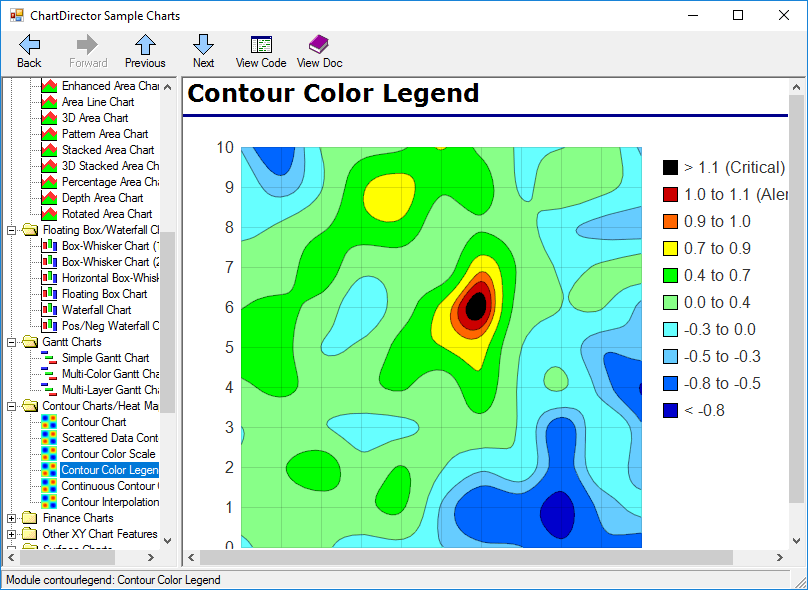
Task: Open View Doc book icon
Action: pyautogui.click(x=319, y=44)
